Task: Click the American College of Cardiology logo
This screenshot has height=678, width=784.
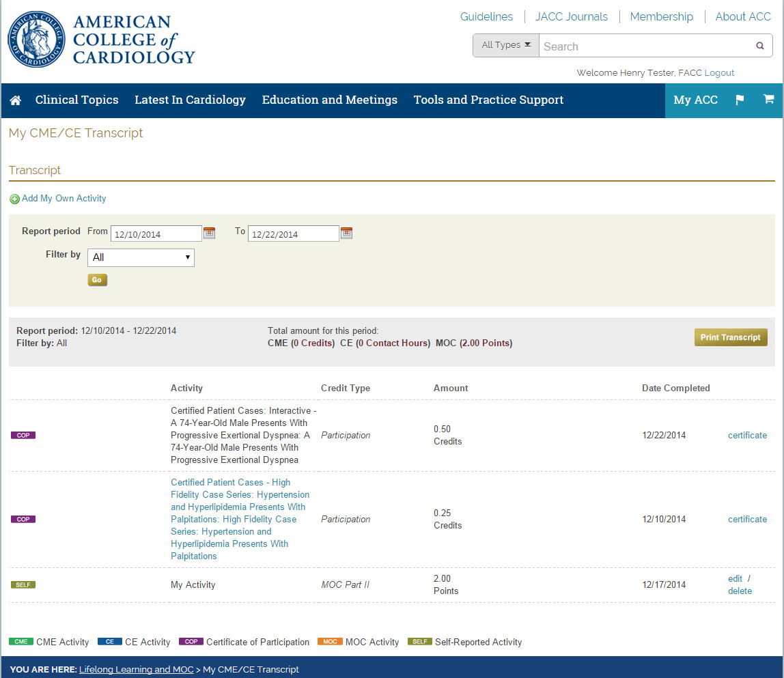Action: [101, 40]
